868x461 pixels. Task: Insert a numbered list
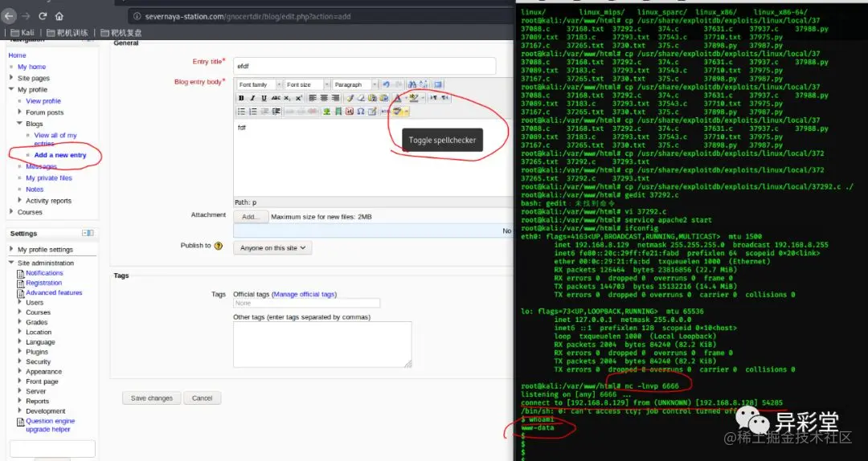coord(253,112)
